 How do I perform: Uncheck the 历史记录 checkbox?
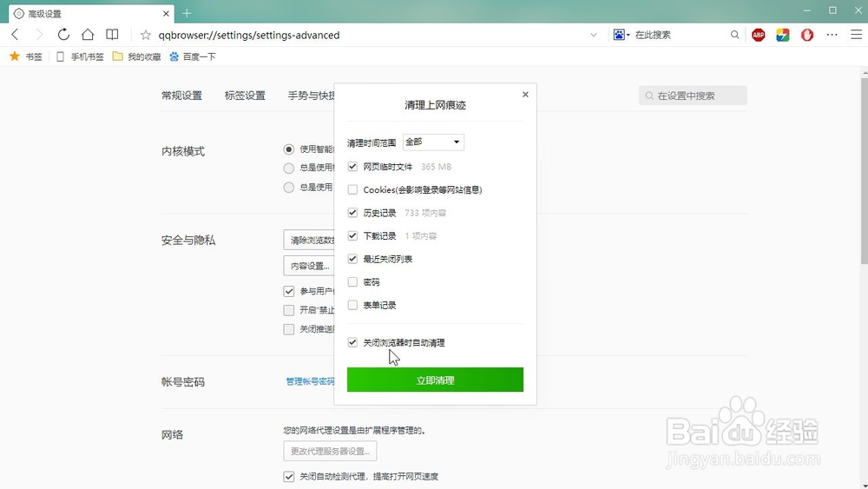coord(352,213)
